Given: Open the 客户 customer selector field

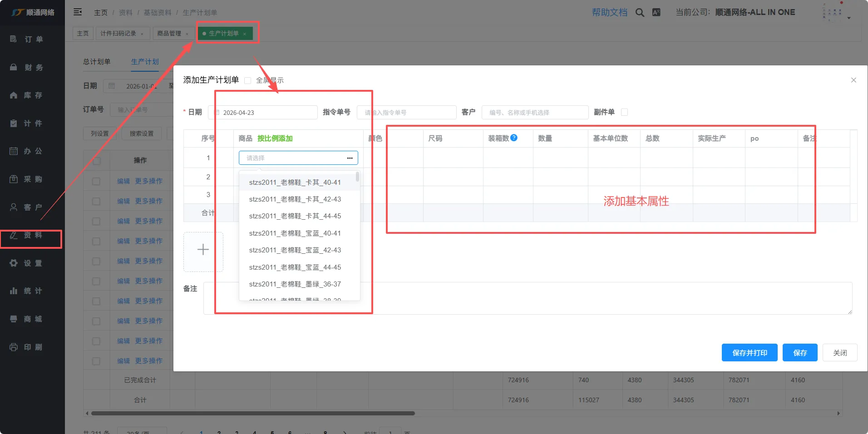Looking at the screenshot, I should coord(535,113).
